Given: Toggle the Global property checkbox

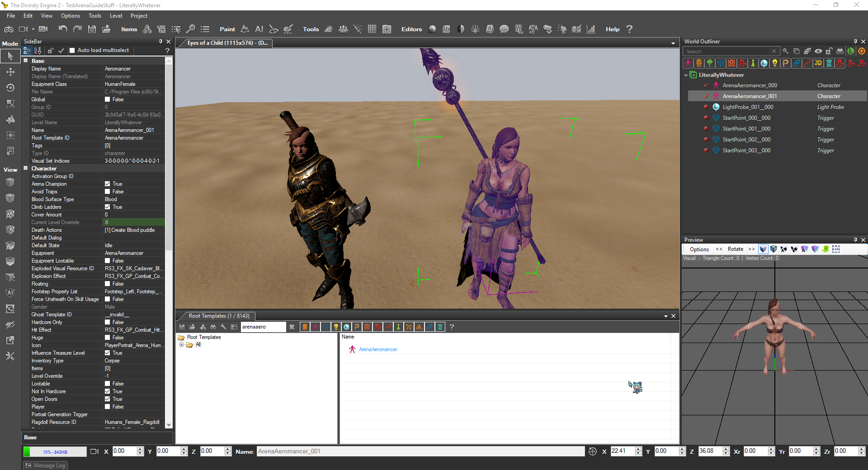Looking at the screenshot, I should 108,99.
